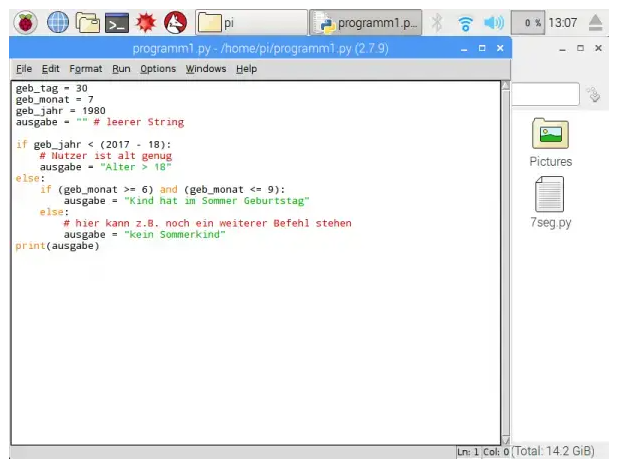
Task: Open the Edit menu
Action: coord(50,69)
